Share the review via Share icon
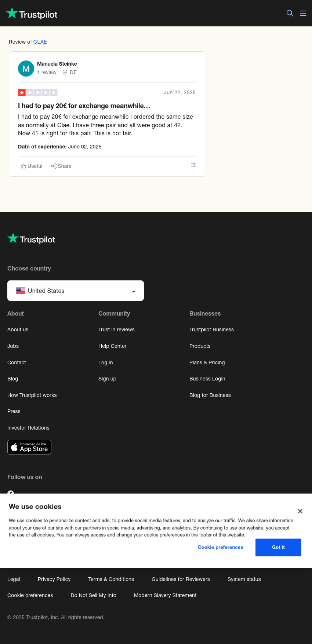Screen dimensions: 312x644 61,166
